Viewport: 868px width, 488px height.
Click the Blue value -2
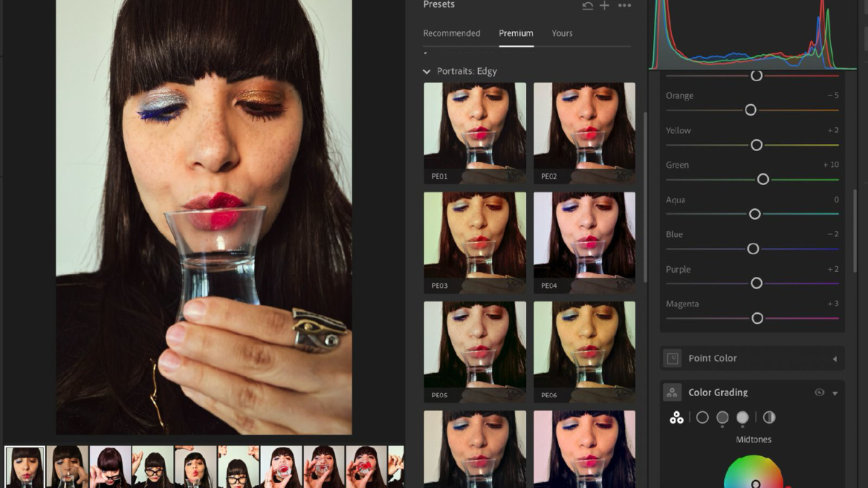click(x=833, y=234)
